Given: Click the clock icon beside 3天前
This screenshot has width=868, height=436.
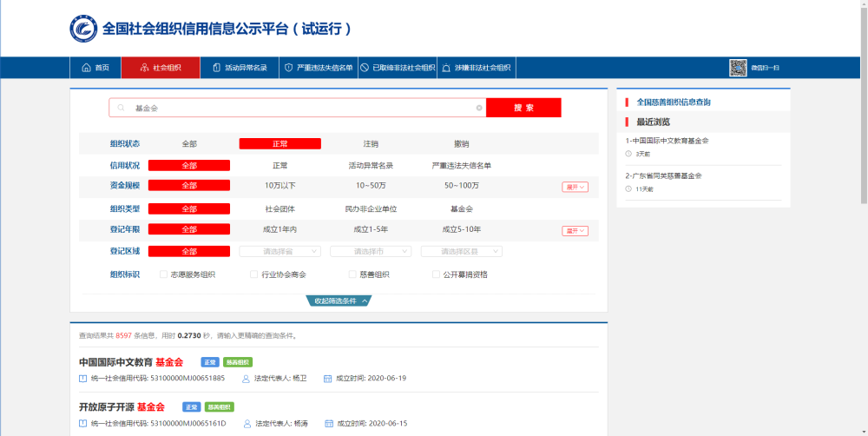Looking at the screenshot, I should 628,154.
